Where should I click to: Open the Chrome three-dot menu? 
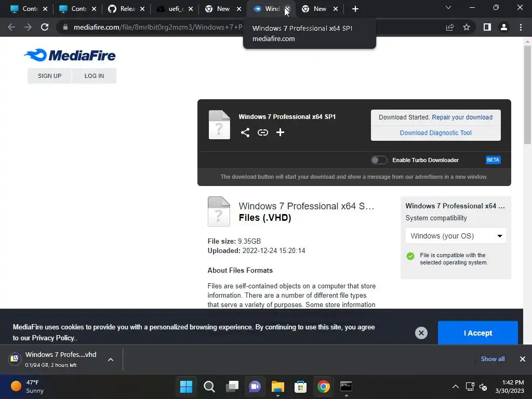tap(521, 27)
